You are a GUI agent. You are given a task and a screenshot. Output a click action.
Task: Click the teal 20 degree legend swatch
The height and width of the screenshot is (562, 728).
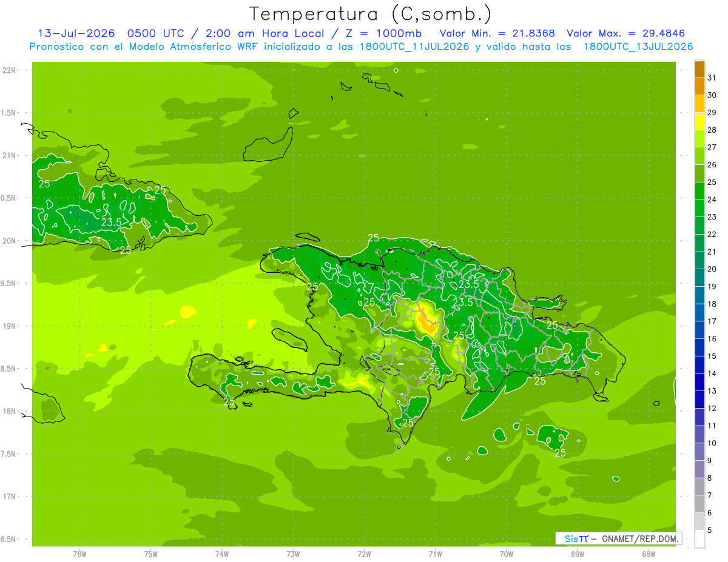click(699, 261)
